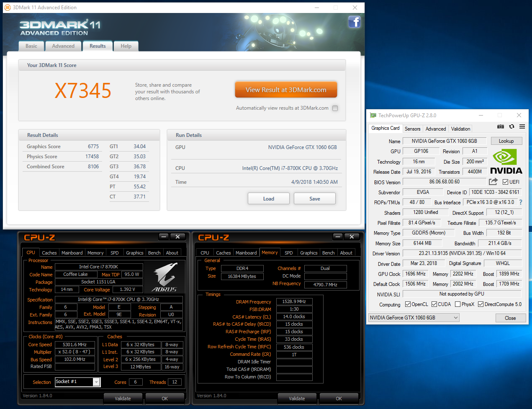532x409 pixels.
Task: Click the Save button in Run Details
Action: 315,198
